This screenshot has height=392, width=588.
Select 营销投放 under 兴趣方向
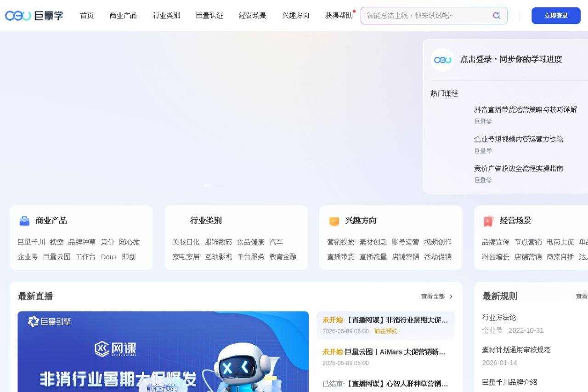[x=341, y=242]
